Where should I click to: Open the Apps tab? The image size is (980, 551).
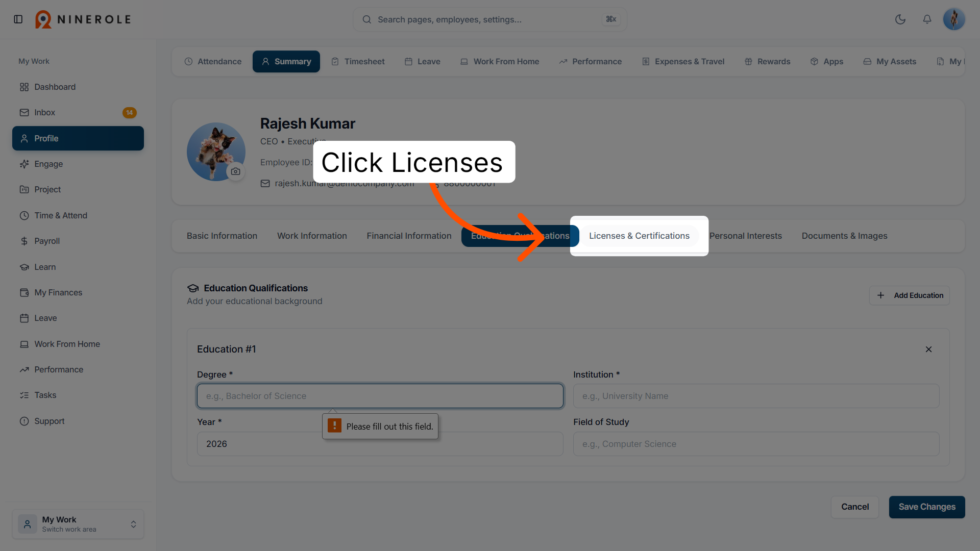826,62
